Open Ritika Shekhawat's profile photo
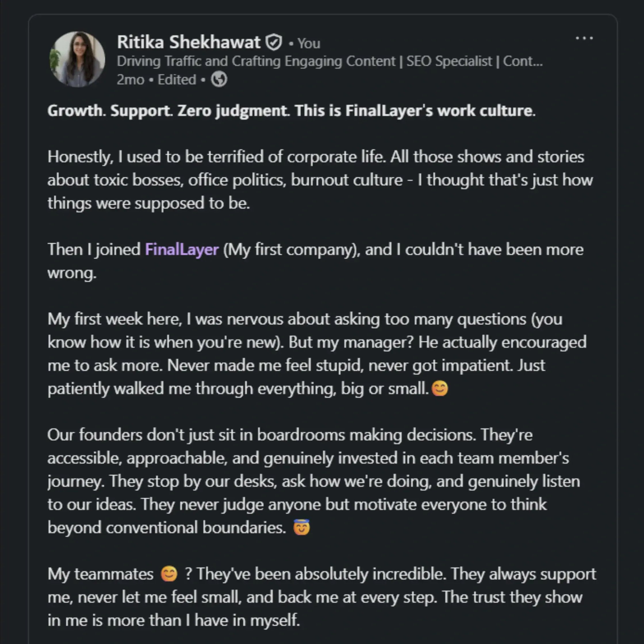The width and height of the screenshot is (644, 644). (77, 59)
